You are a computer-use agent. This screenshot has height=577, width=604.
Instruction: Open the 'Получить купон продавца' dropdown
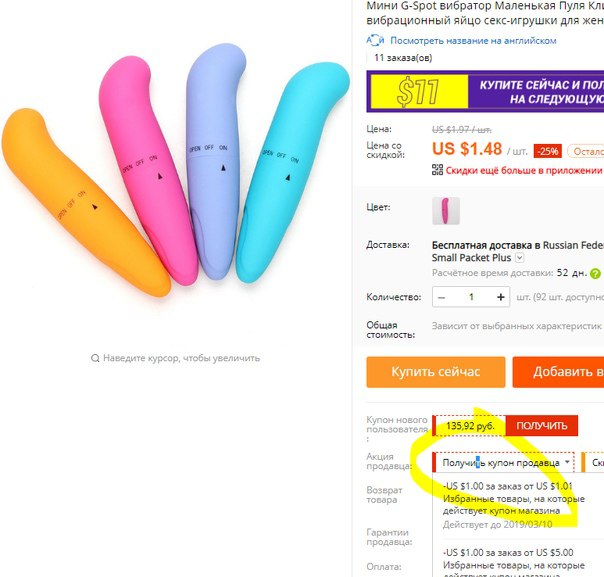point(504,463)
